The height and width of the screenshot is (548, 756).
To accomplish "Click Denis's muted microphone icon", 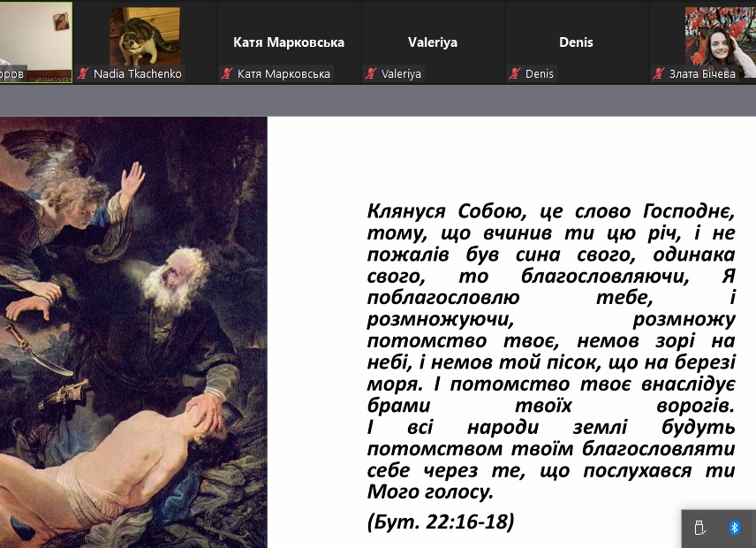I will click(515, 74).
